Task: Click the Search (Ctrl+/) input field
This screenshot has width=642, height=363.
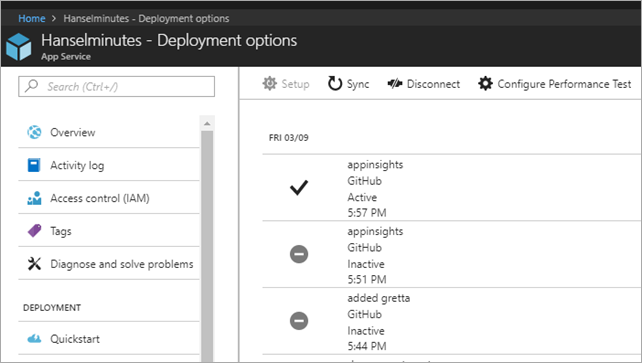Action: (x=116, y=86)
